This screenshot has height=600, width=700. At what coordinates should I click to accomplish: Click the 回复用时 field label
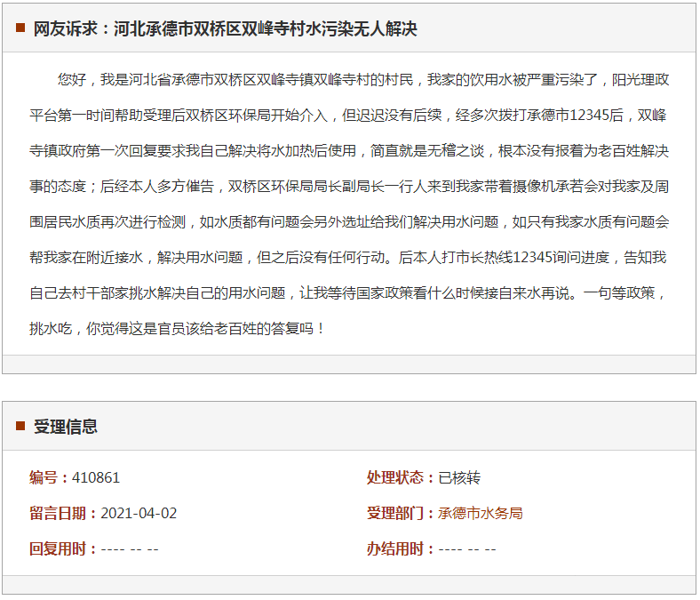[64, 548]
